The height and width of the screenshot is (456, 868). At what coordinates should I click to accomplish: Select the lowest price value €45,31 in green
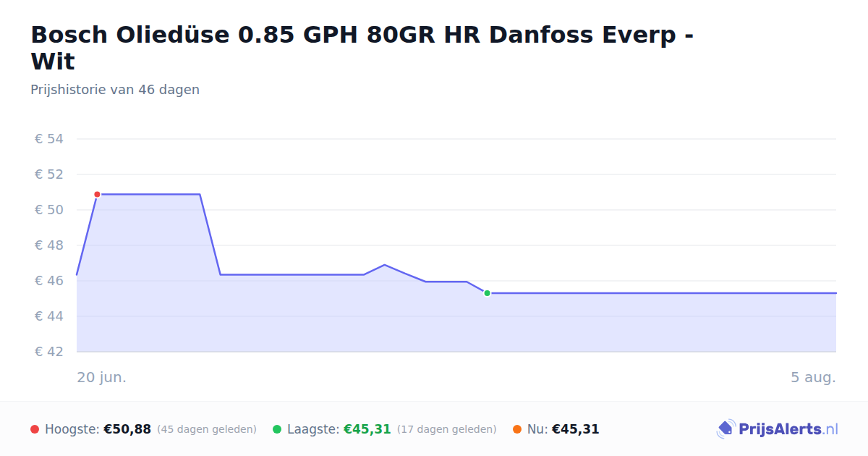point(367,429)
